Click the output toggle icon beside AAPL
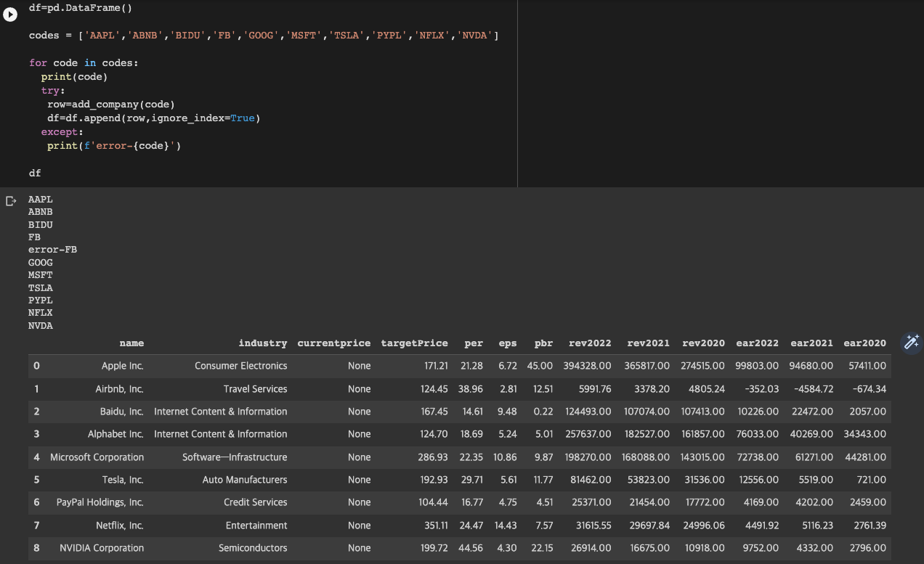Viewport: 924px width, 564px height. [x=11, y=200]
